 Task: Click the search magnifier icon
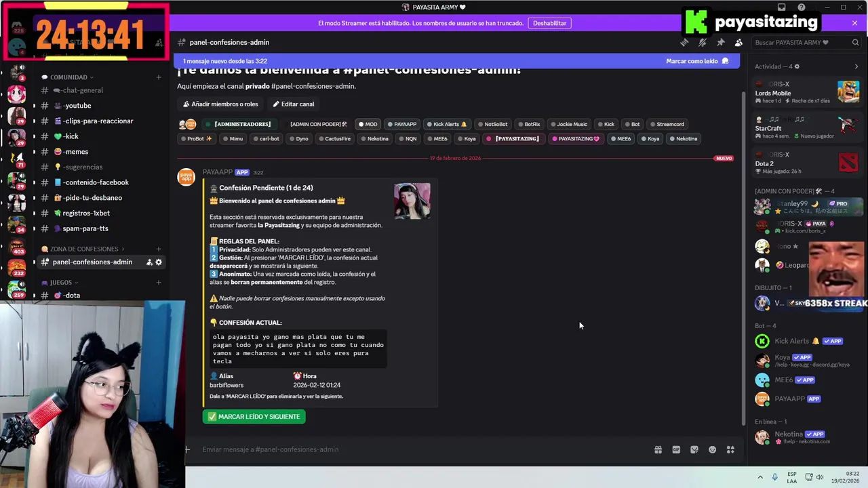pos(855,42)
